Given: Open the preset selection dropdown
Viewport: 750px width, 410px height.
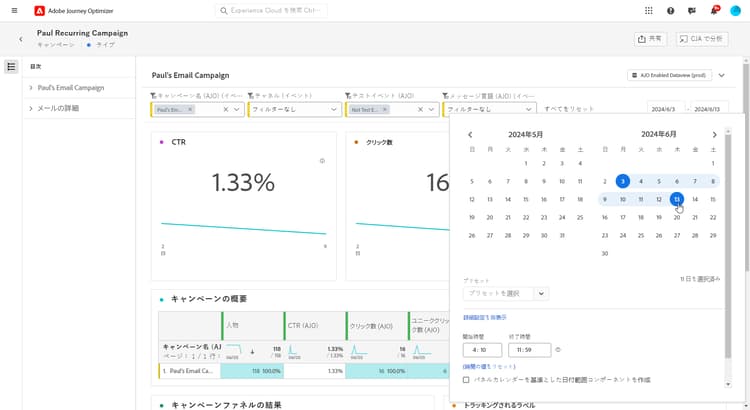Looking at the screenshot, I should 506,293.
